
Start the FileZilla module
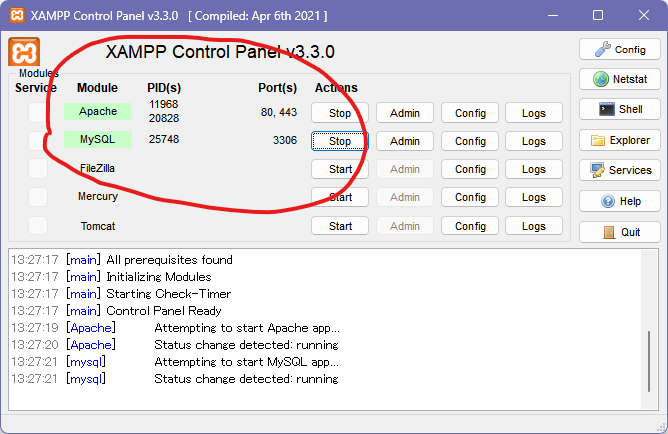(x=340, y=169)
